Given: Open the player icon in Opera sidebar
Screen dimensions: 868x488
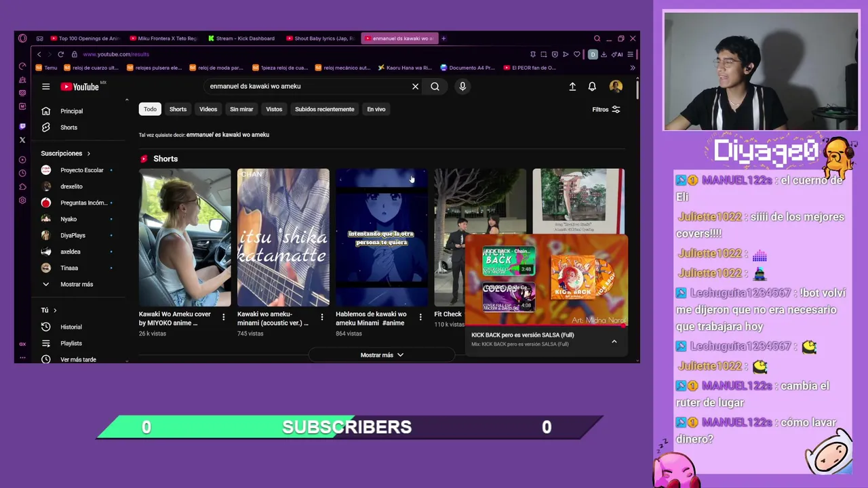Looking at the screenshot, I should tap(22, 160).
